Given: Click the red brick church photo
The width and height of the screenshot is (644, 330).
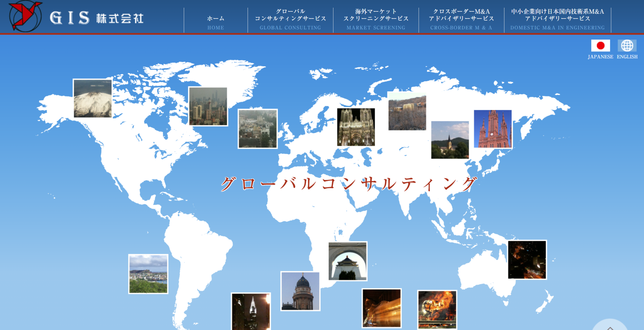Looking at the screenshot, I should [x=493, y=129].
